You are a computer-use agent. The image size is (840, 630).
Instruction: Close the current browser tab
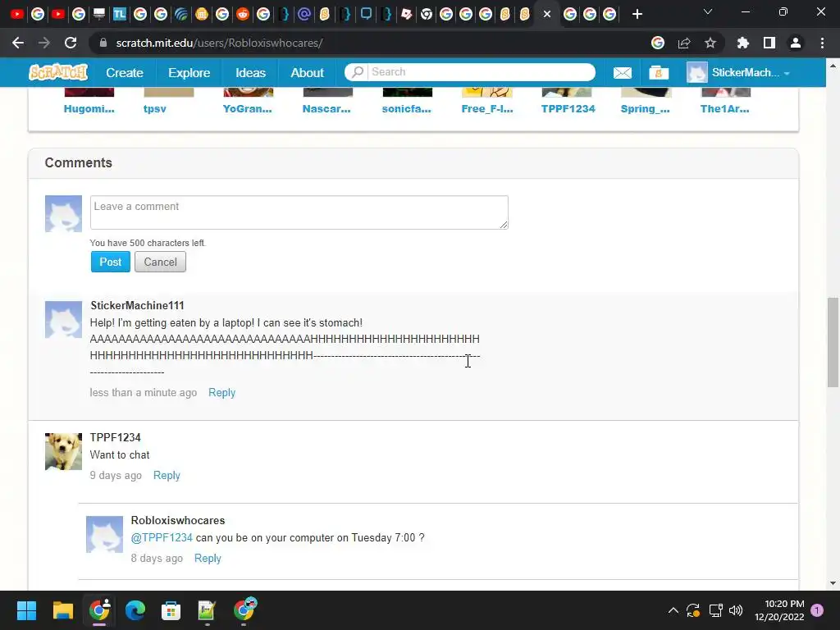click(547, 15)
